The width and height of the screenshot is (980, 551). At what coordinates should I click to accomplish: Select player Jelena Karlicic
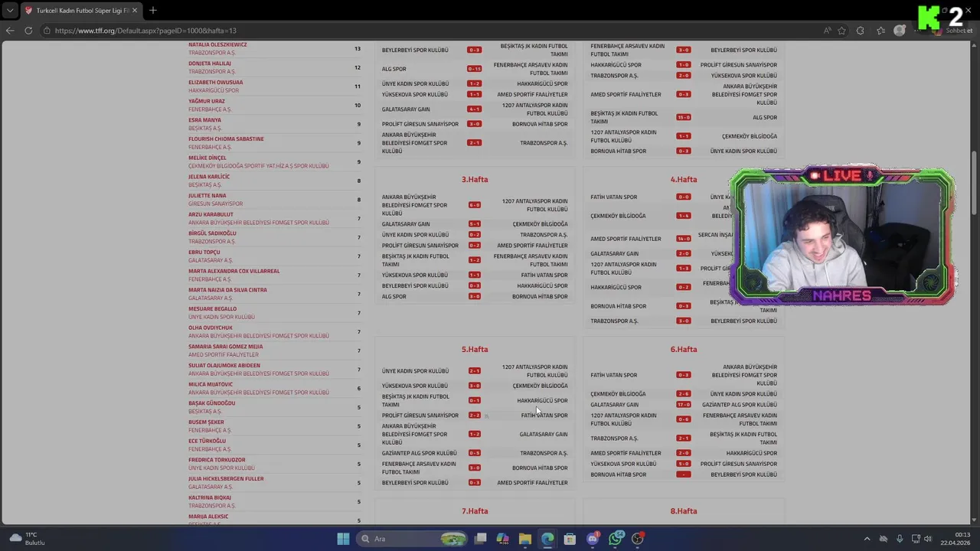pos(209,177)
